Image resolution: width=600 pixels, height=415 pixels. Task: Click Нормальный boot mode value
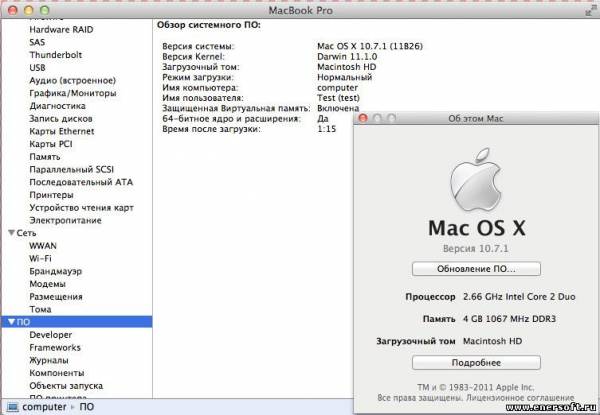(344, 77)
